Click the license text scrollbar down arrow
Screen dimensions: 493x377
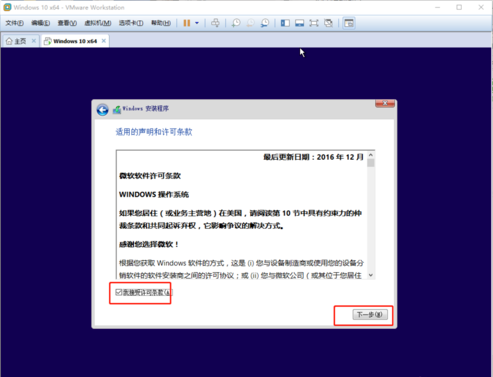coord(371,275)
